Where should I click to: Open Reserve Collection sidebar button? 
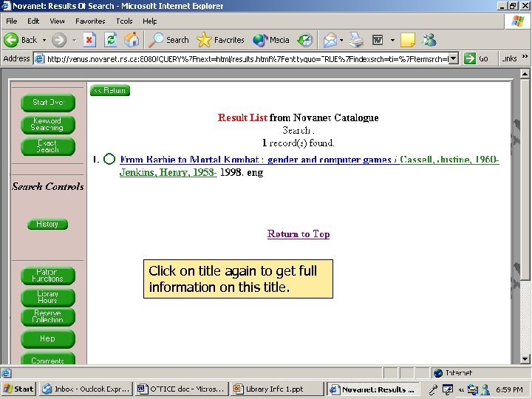(48, 317)
